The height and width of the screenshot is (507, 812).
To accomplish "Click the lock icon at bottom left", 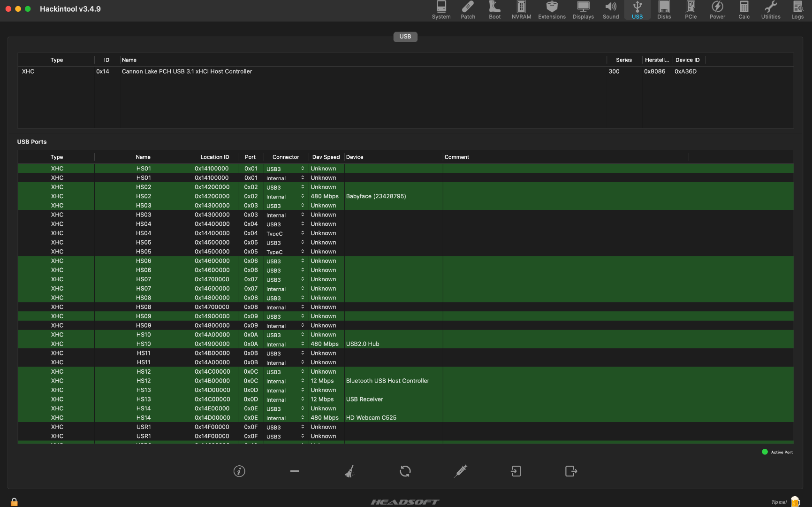I will (x=14, y=502).
